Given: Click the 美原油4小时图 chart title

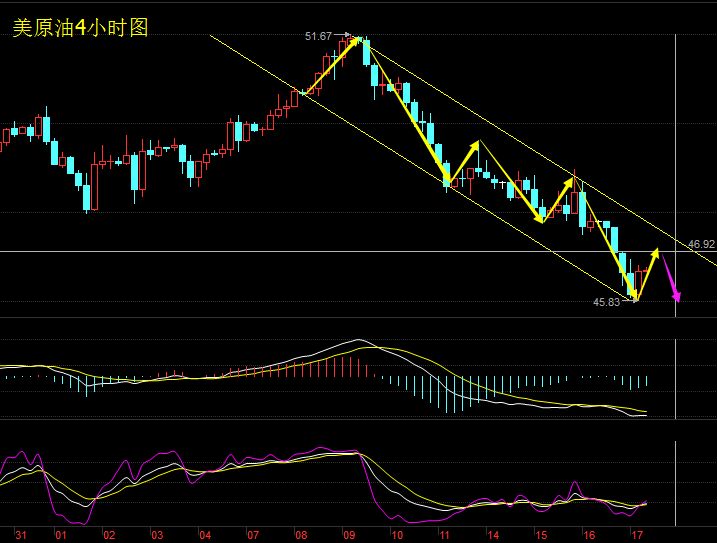Looking at the screenshot, I should click(80, 28).
